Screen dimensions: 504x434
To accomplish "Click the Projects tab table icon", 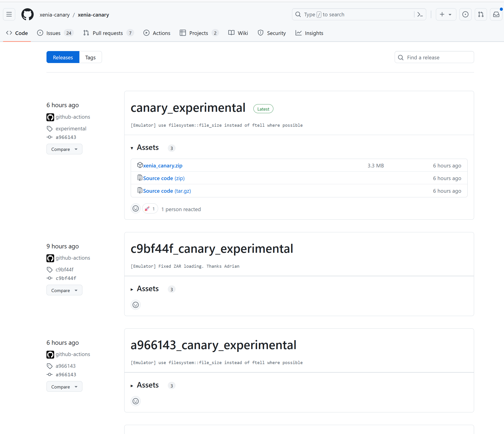I will (183, 33).
